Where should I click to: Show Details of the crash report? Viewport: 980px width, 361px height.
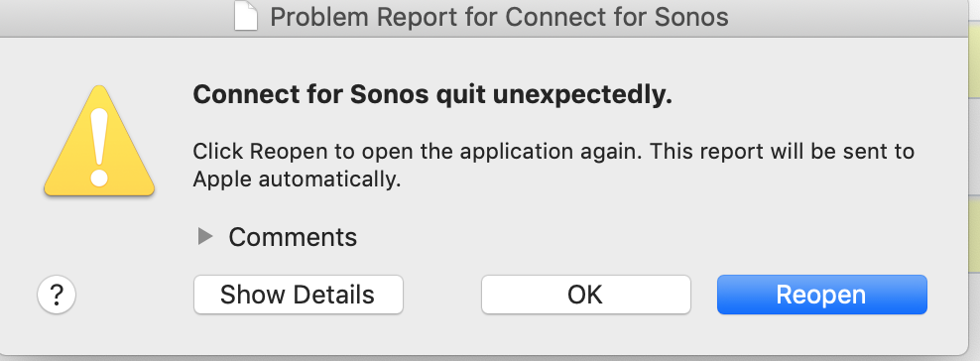click(x=299, y=295)
